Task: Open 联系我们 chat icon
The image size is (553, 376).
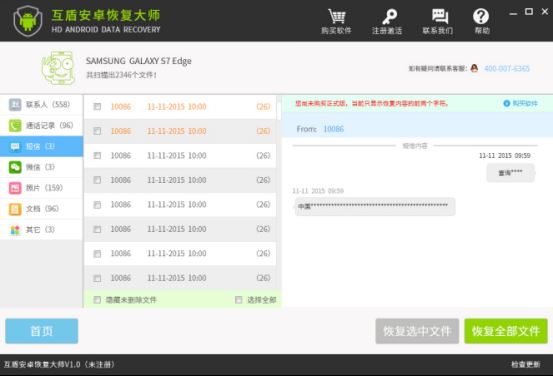Action: (439, 16)
